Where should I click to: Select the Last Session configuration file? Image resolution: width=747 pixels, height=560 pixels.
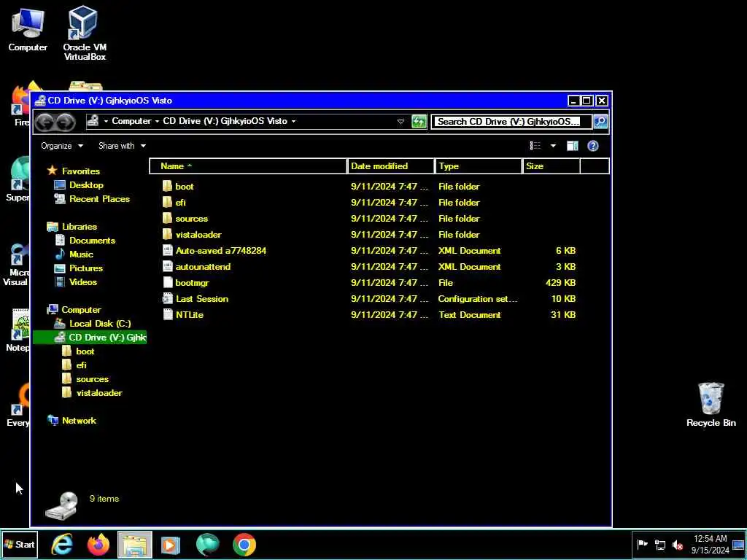click(196, 298)
